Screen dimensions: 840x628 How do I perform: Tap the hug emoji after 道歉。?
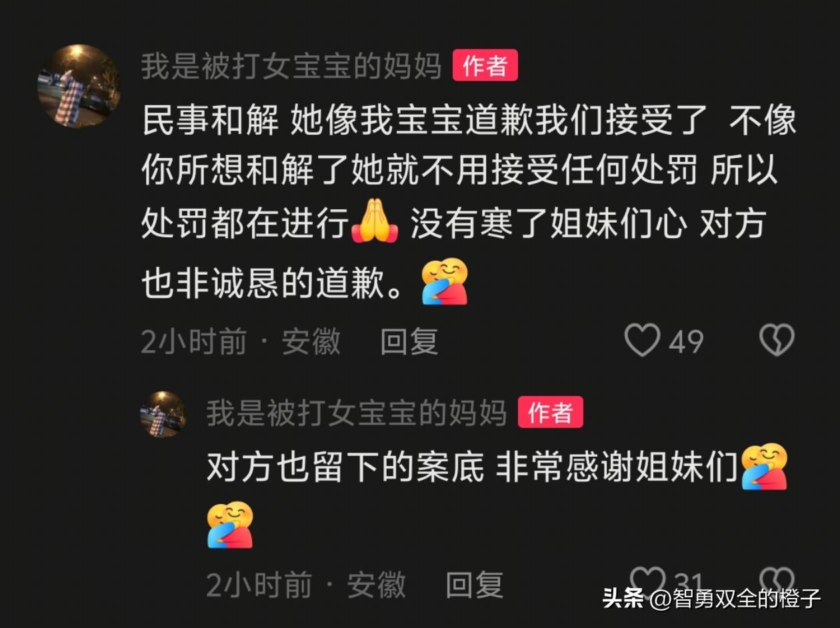(445, 281)
